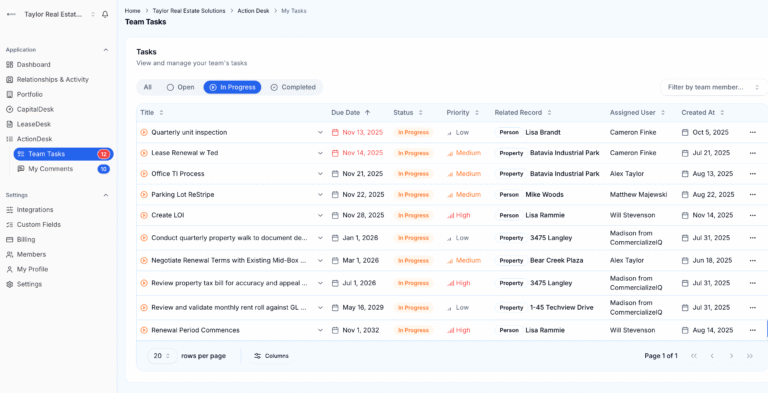This screenshot has height=393, width=768.
Task: Open the Batavia Industrial Park record on Lease Renewal row
Action: [564, 153]
